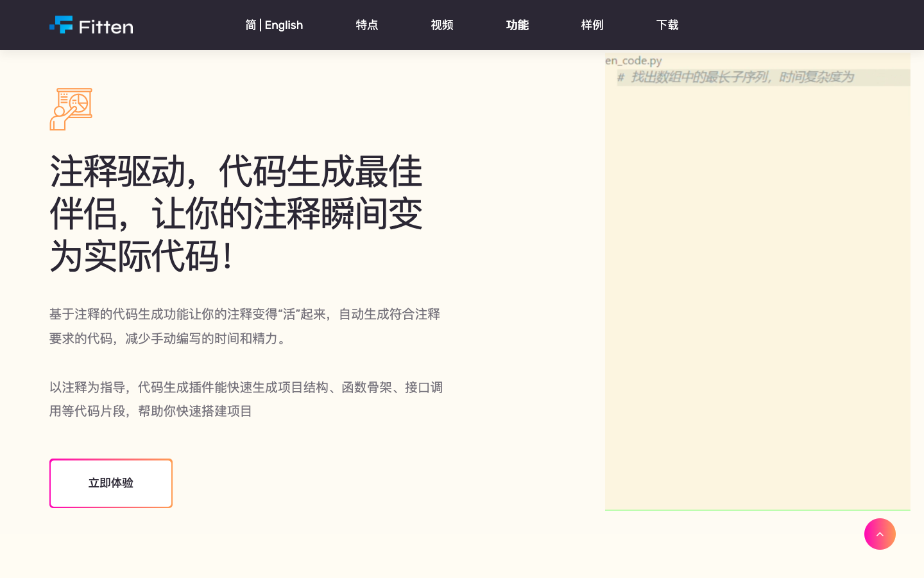
Task: Navigate to the 功能 section
Action: [517, 25]
